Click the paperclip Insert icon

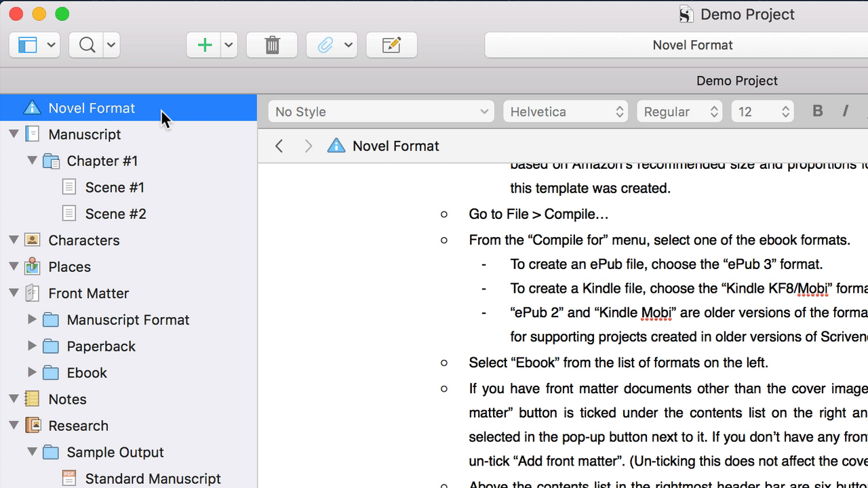pos(325,45)
